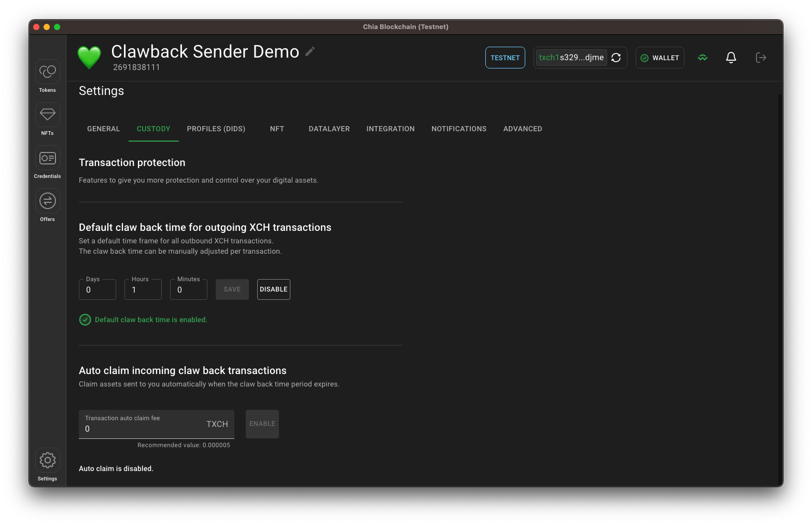Open the Tokens sidebar icon
This screenshot has width=812, height=525.
click(47, 72)
